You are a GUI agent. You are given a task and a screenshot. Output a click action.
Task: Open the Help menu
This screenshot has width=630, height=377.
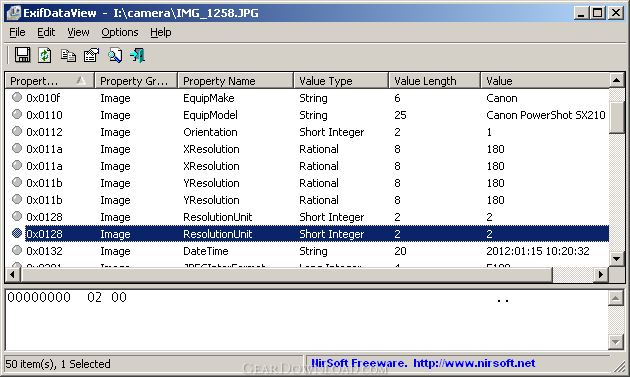tap(161, 32)
